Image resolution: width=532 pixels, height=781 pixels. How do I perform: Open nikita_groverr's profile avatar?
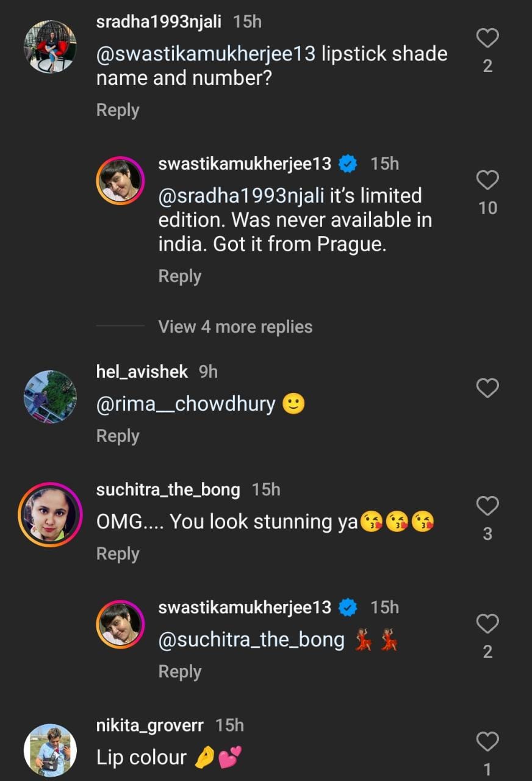pyautogui.click(x=50, y=750)
